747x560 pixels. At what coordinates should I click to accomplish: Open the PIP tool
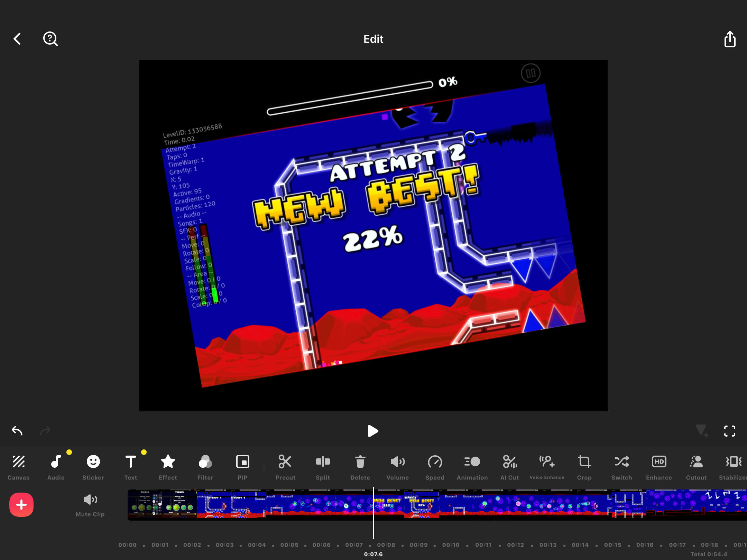coord(243,467)
